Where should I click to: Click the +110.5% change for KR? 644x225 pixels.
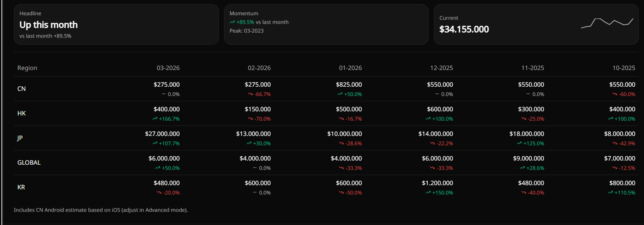pos(625,193)
